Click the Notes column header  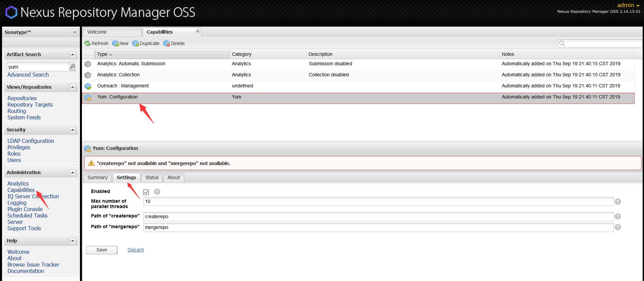(x=566, y=54)
